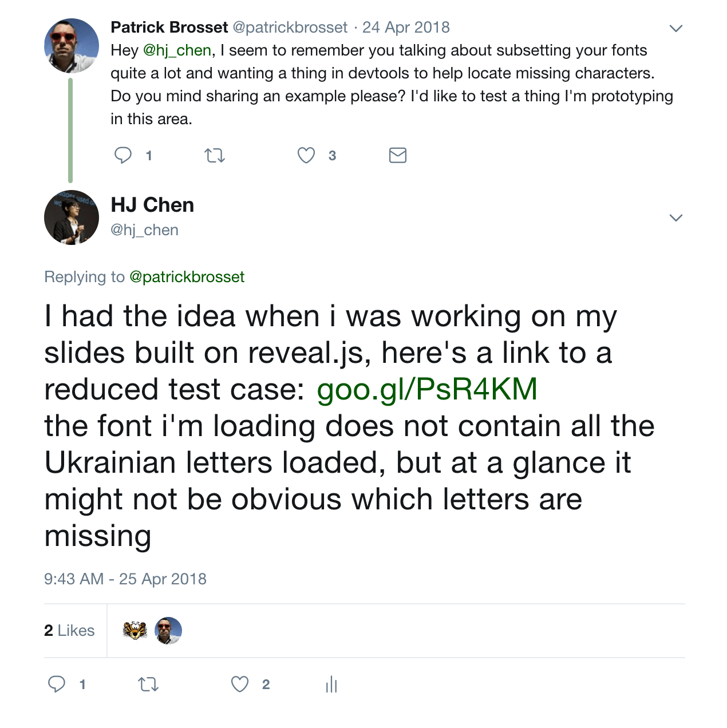Retweet HJ Chen's tweet
The height and width of the screenshot is (728, 727).
pyautogui.click(x=148, y=684)
